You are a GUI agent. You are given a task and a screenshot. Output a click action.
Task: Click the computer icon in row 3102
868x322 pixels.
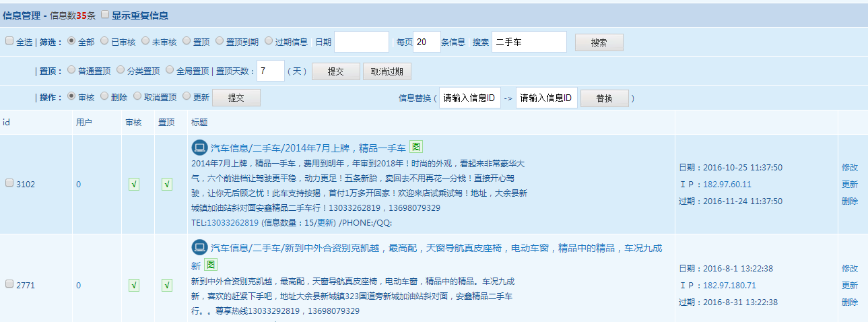point(199,148)
